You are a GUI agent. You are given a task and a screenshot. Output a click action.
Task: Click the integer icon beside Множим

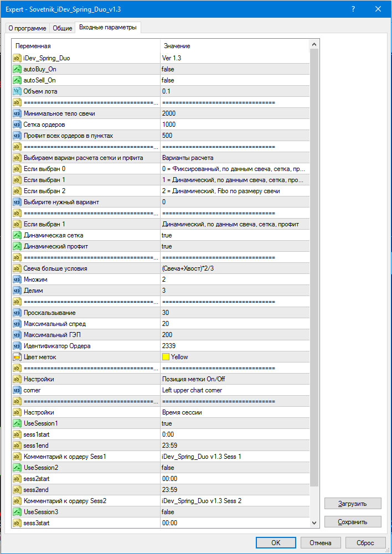(17, 279)
